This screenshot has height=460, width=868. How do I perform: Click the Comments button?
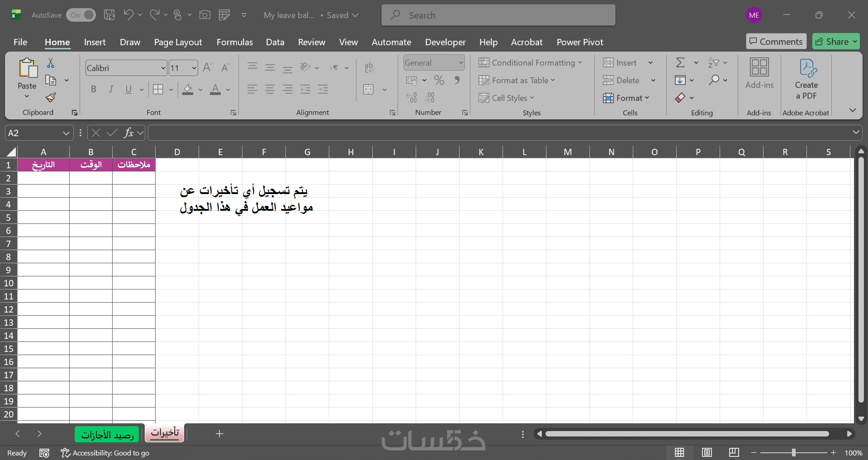pos(776,42)
